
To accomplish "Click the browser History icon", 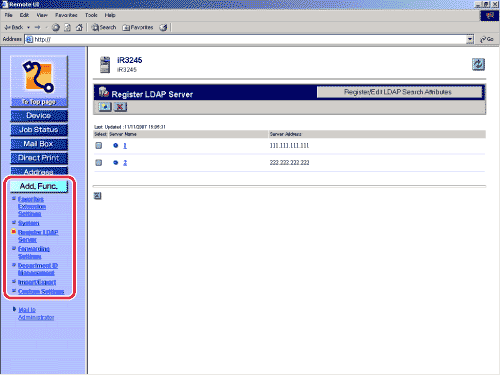I will (x=163, y=27).
